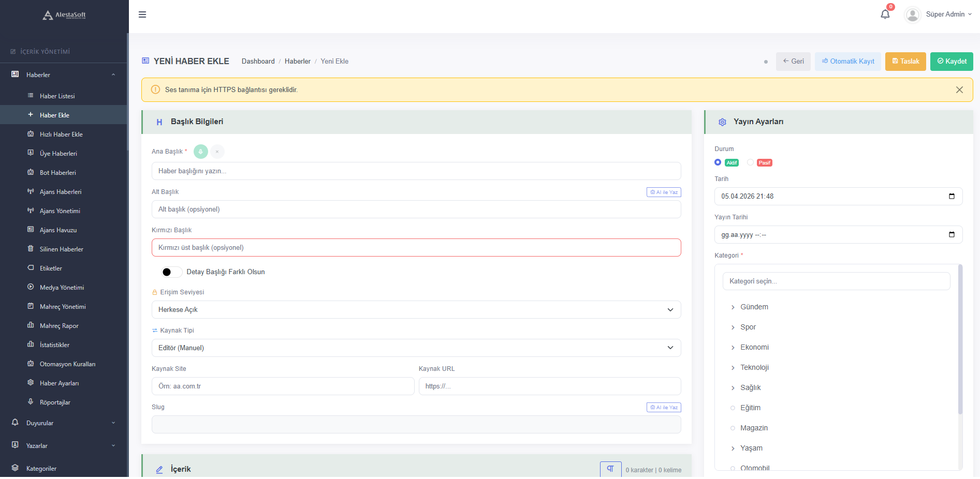This screenshot has width=980, height=479.
Task: Click the clear icon next to Ana Başlık
Action: 217,152
